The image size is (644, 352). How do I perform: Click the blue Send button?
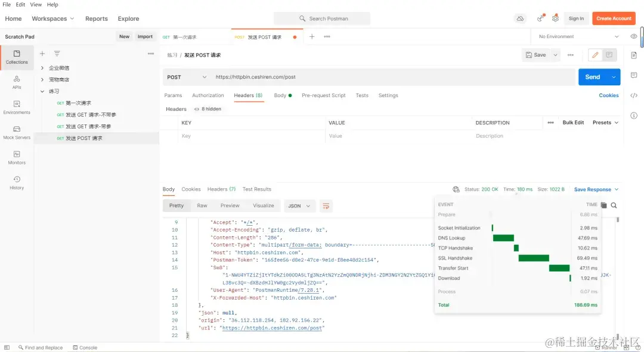click(593, 77)
